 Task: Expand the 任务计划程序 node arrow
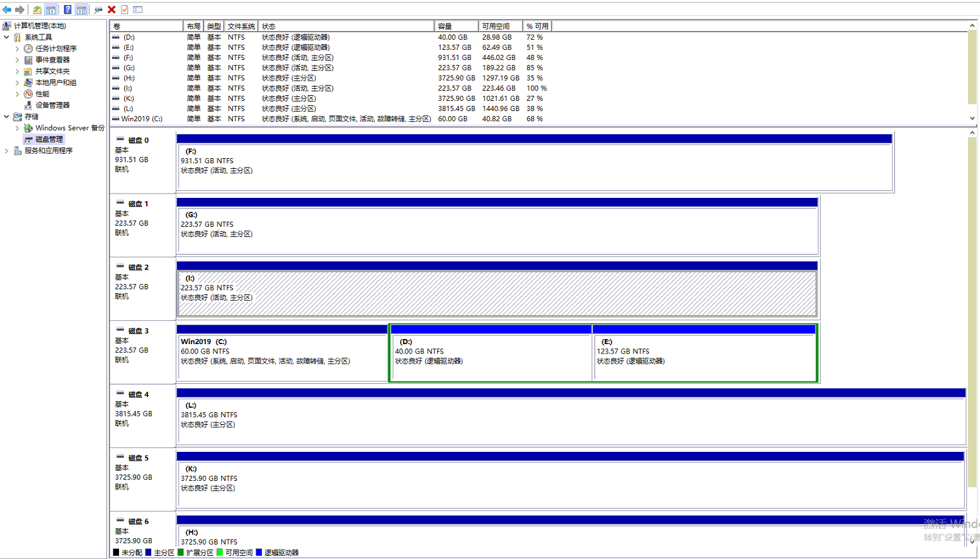(x=17, y=49)
